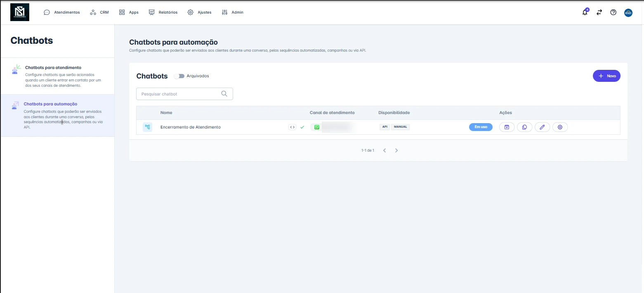Edit the Encerramento de Atendimento chatbot

pos(542,127)
